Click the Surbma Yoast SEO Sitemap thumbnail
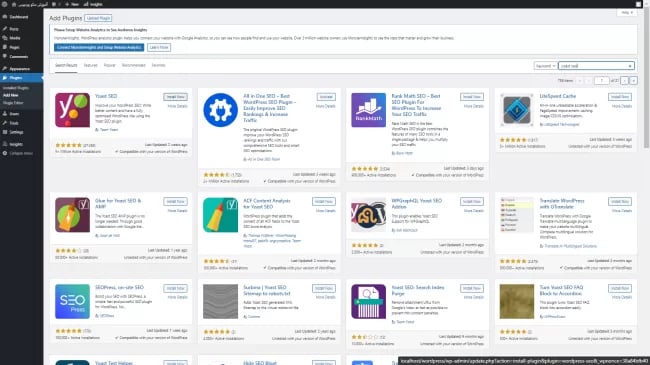Viewport: 650px width, 365px height. (221, 302)
